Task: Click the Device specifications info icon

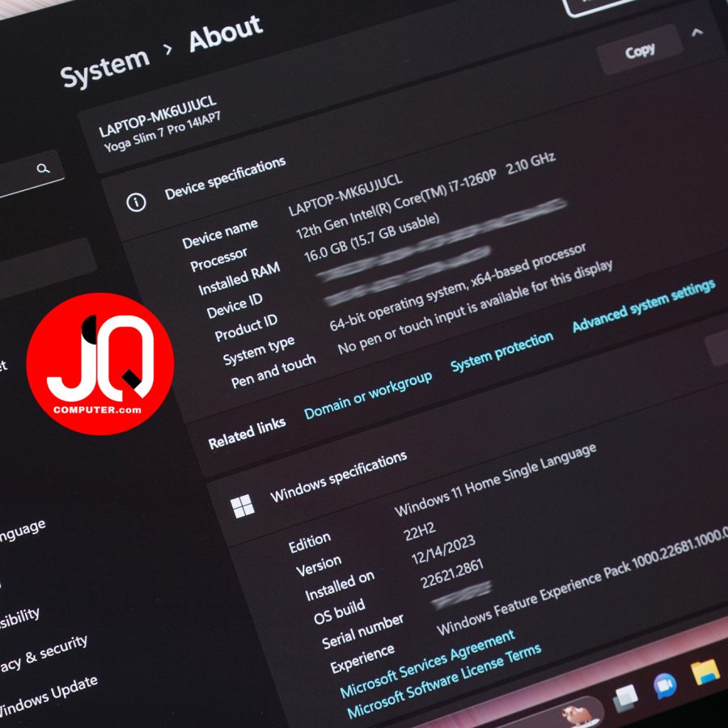Action: click(136, 202)
